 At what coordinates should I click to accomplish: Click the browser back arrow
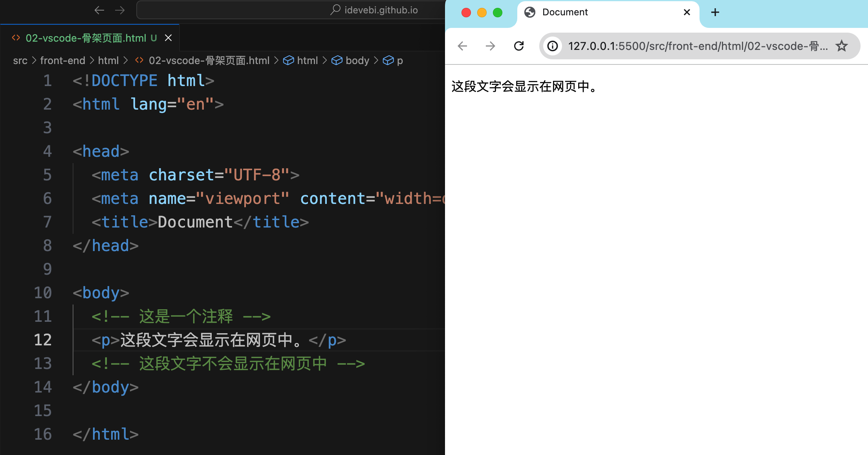tap(463, 46)
